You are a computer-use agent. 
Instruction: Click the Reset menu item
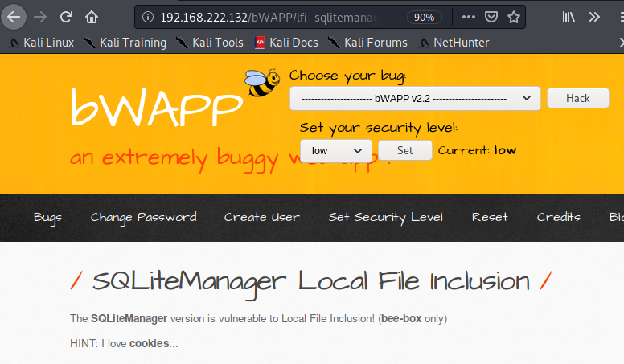[490, 217]
